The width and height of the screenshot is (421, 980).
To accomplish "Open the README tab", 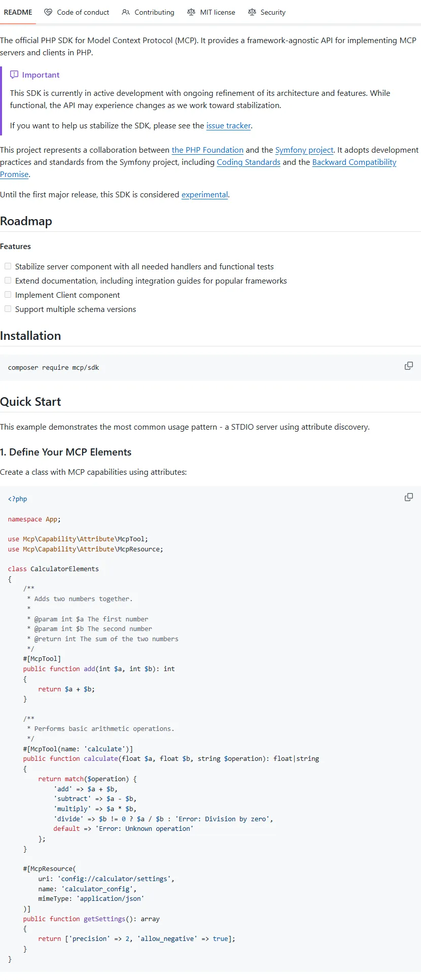I will [x=18, y=12].
